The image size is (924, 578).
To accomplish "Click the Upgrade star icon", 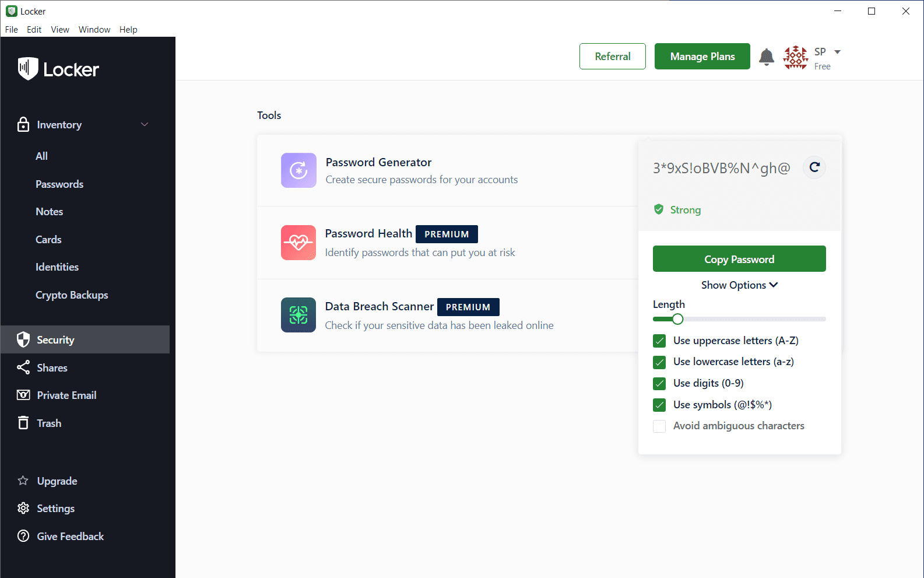I will [x=23, y=481].
